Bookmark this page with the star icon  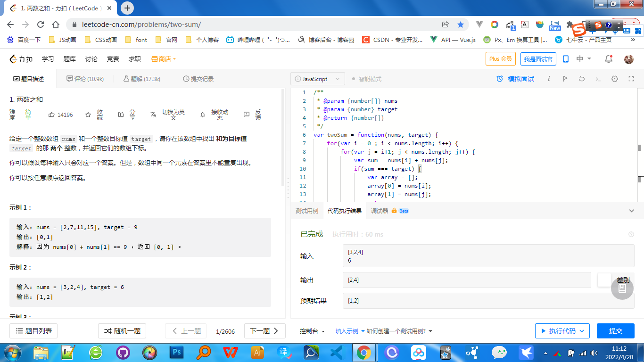point(461,25)
